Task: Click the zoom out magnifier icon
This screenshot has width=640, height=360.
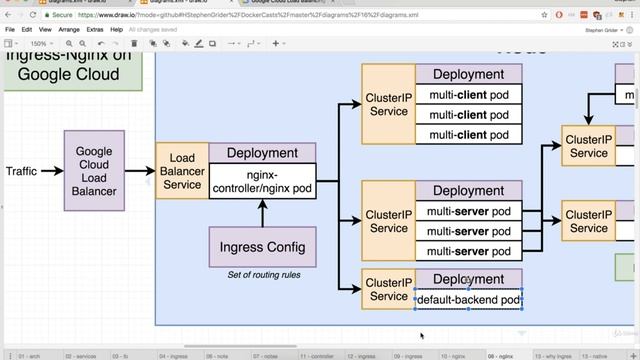Action: tap(82, 43)
